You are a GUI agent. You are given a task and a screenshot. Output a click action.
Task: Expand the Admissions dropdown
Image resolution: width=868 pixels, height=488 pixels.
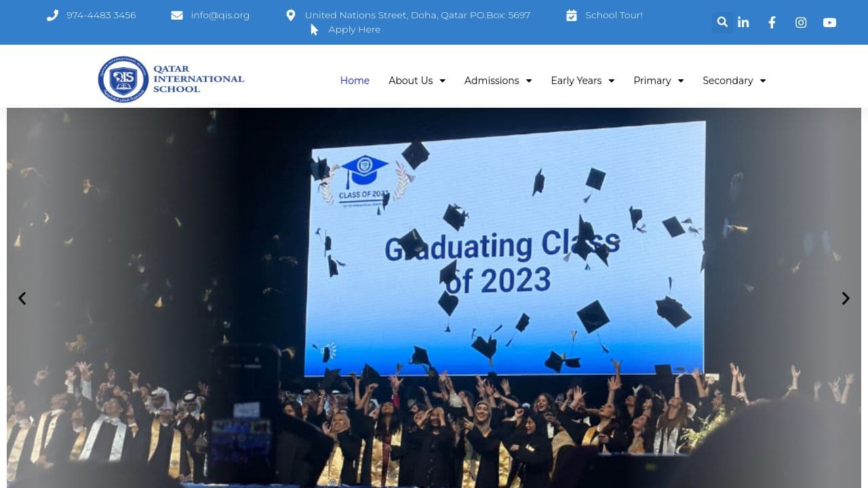(x=498, y=80)
